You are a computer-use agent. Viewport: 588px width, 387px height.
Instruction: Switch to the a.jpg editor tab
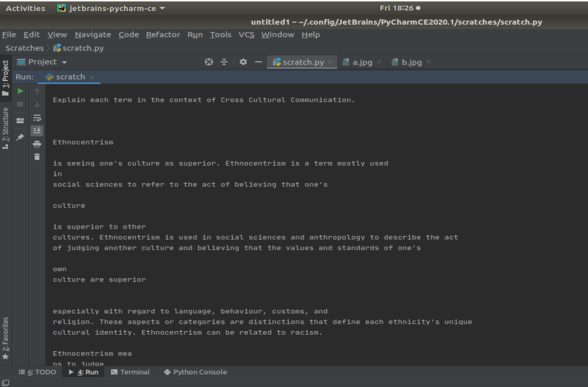tap(361, 62)
